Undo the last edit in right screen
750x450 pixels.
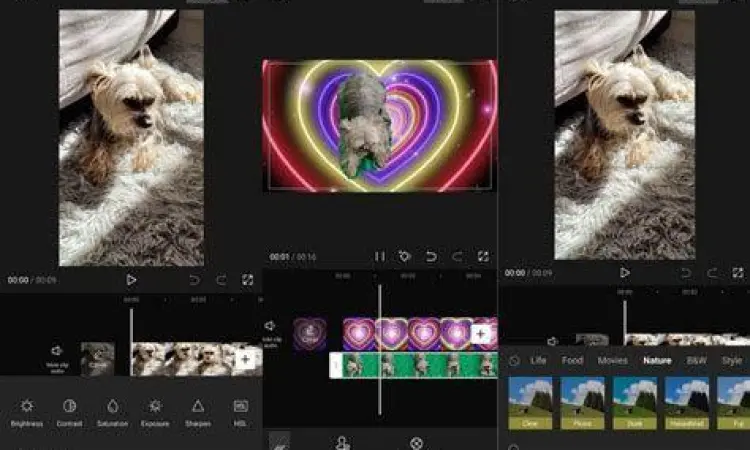pyautogui.click(x=686, y=273)
